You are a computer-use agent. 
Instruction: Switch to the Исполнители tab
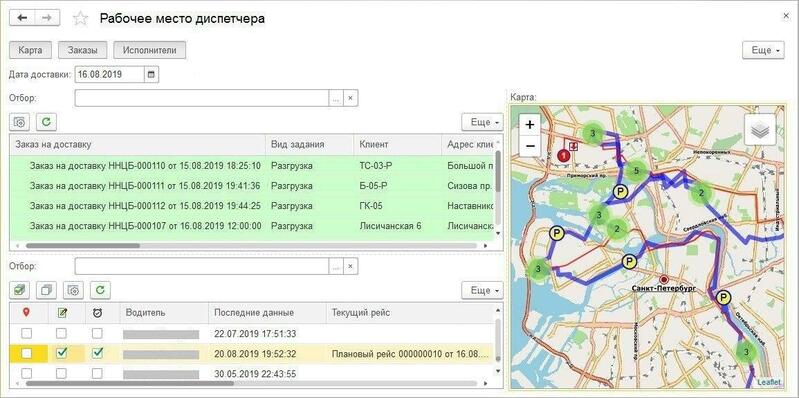point(150,50)
